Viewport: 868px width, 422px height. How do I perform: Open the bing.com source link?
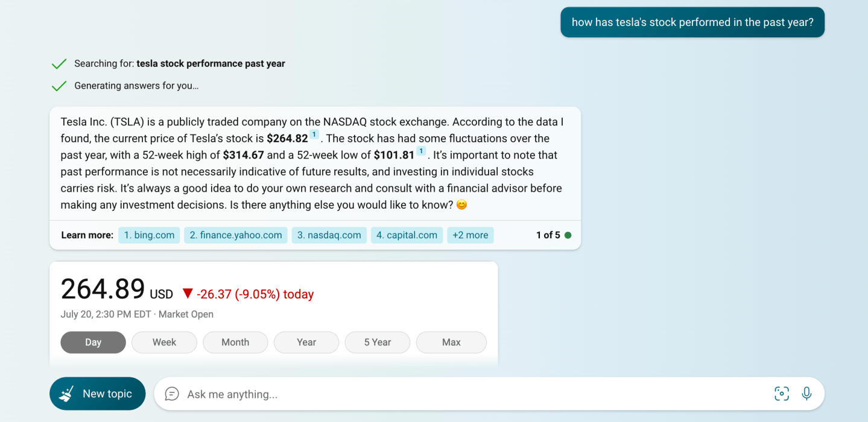pyautogui.click(x=149, y=235)
